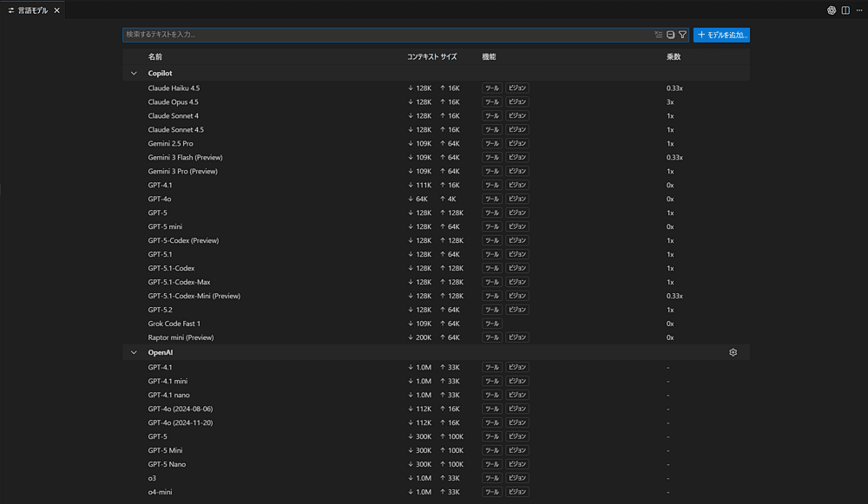Screen dimensions: 868x504
Task: Activate the leftmost icon inside the search field
Action: 658,35
